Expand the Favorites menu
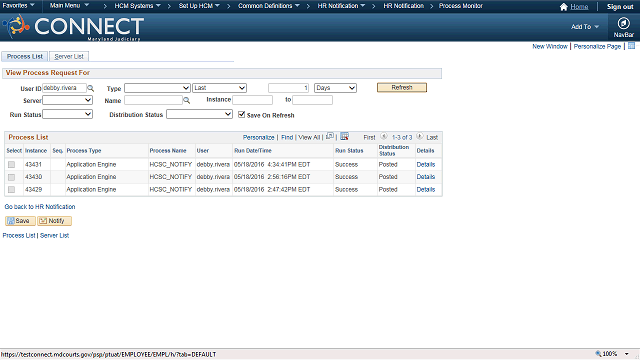640x360 pixels. 18,6
